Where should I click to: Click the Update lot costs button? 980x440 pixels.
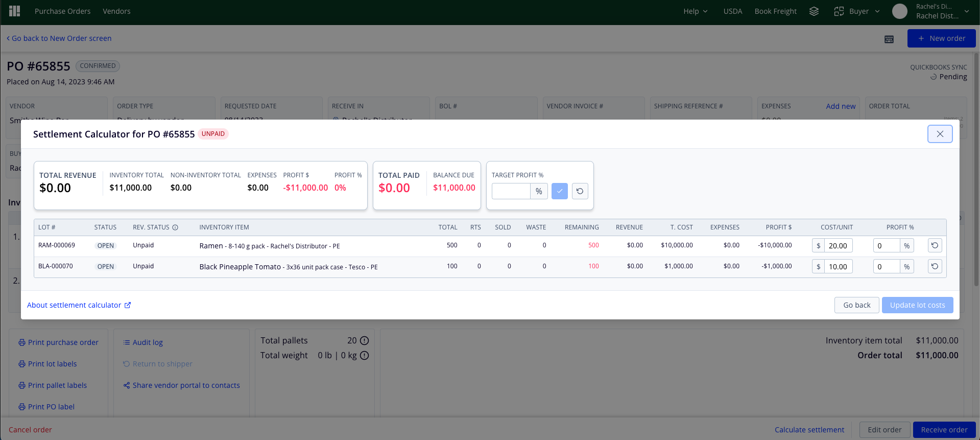pos(918,305)
